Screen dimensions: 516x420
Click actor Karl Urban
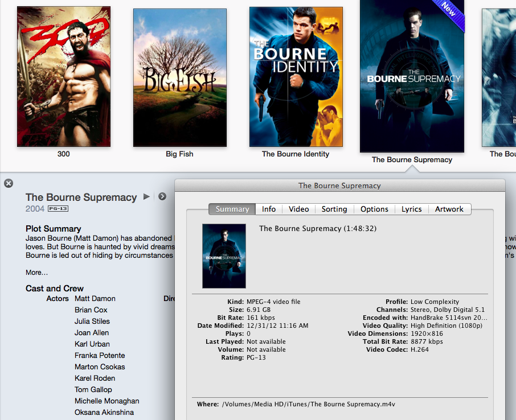(92, 344)
